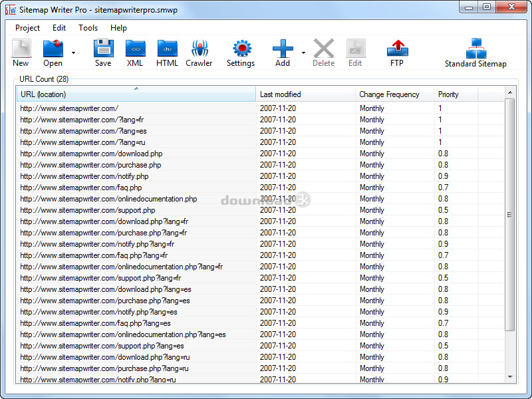Select the http://www.sitemapwriter.com/ root URL row
532x399 pixels.
tap(69, 108)
